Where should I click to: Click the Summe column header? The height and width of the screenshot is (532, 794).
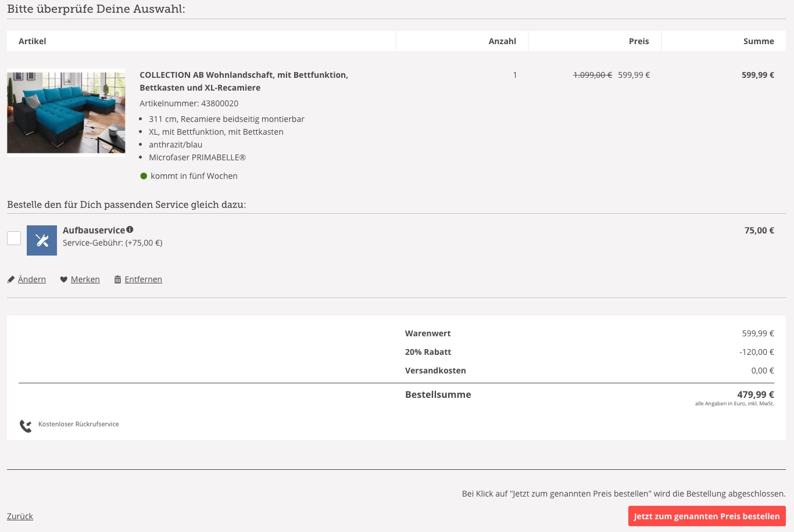(759, 41)
